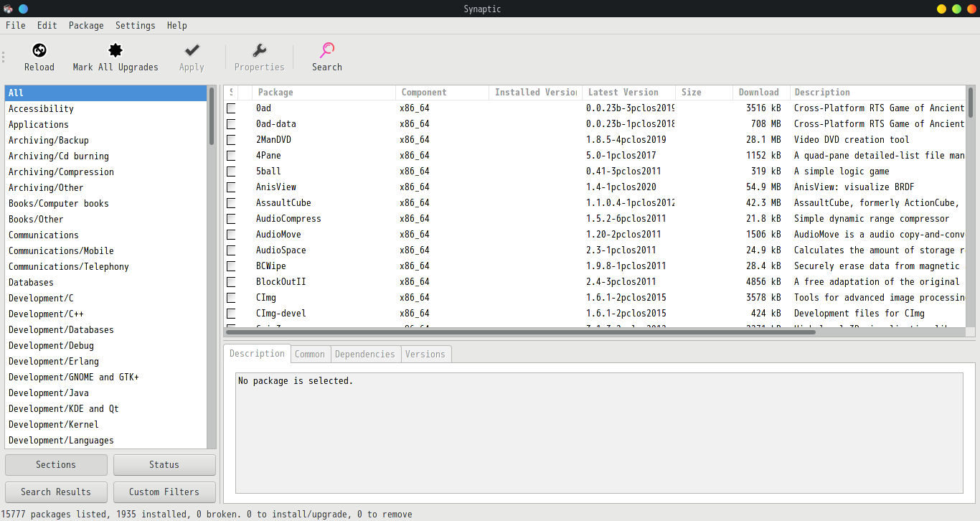
Task: Click Mark All Upgrades icon
Action: coord(116,50)
